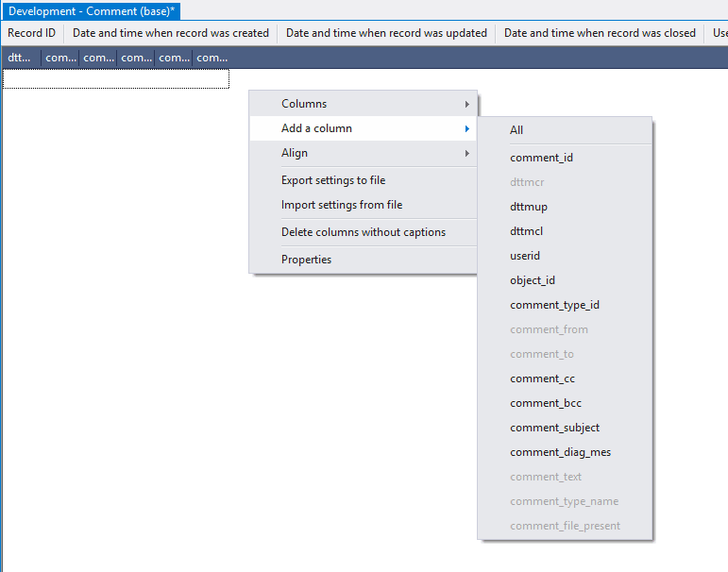728x572 pixels.
Task: Select All in the column submenu
Action: [x=516, y=130]
